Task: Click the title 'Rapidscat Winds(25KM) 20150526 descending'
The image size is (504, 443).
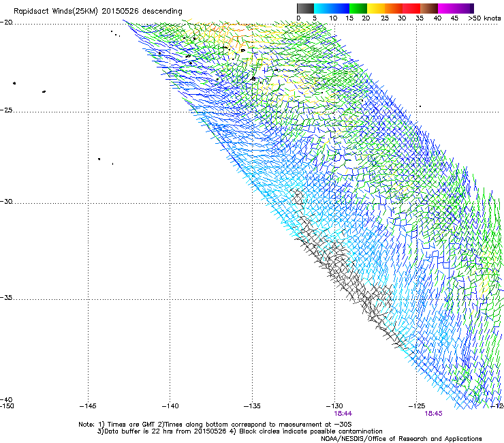Action: click(x=97, y=12)
